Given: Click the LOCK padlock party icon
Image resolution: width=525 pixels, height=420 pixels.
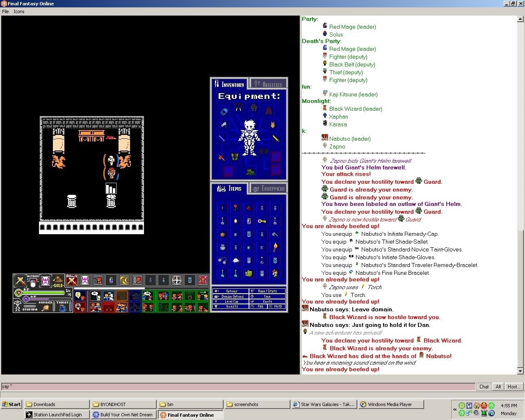Looking at the screenshot, I should click(x=190, y=295).
